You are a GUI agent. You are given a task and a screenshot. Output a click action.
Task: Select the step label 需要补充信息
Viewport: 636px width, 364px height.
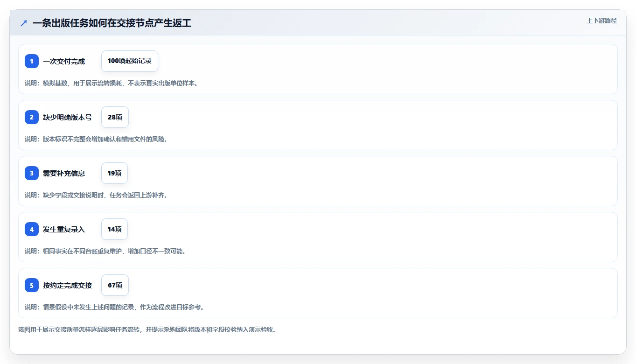(x=64, y=173)
